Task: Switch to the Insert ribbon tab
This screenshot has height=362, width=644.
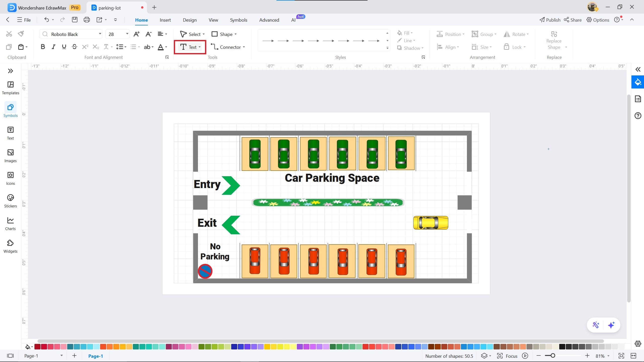Action: point(165,20)
